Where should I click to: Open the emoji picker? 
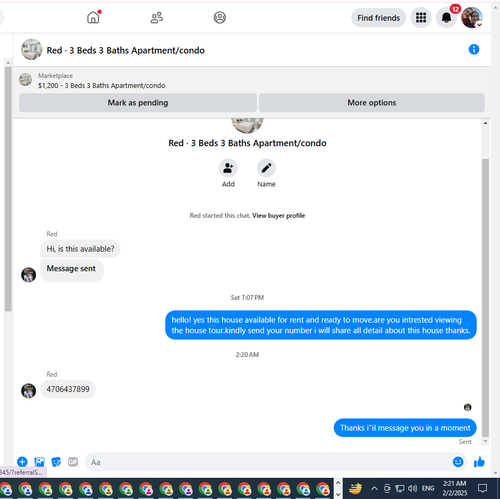[x=458, y=462]
